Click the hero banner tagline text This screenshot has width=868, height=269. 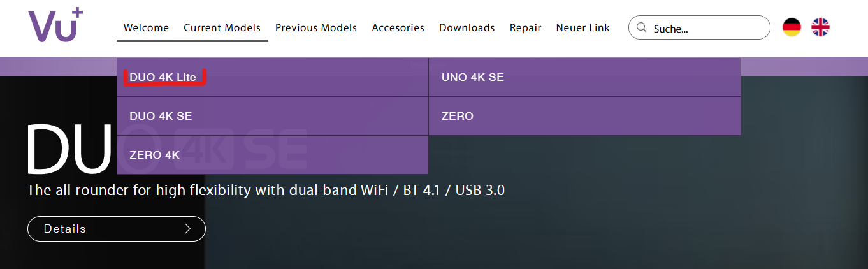(x=266, y=190)
